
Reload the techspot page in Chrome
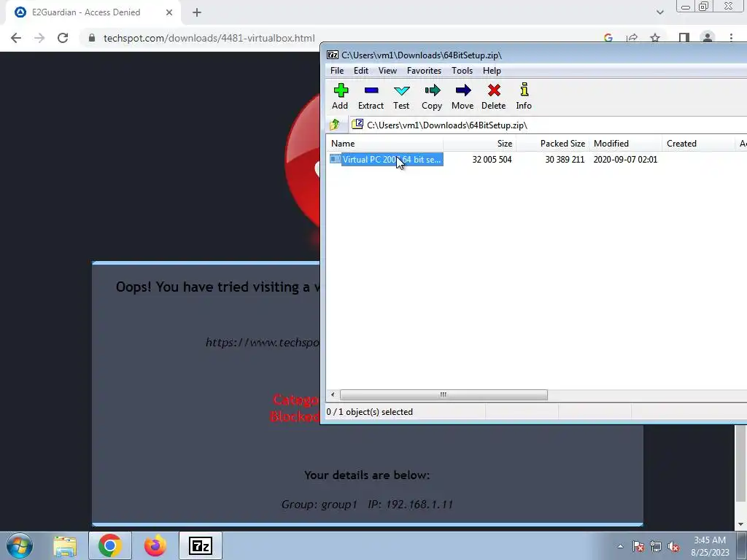(63, 38)
